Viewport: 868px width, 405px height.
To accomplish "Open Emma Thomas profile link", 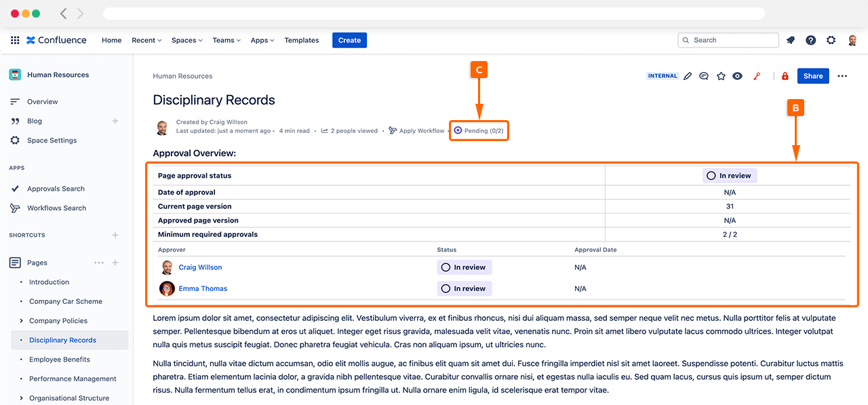I will coord(203,288).
